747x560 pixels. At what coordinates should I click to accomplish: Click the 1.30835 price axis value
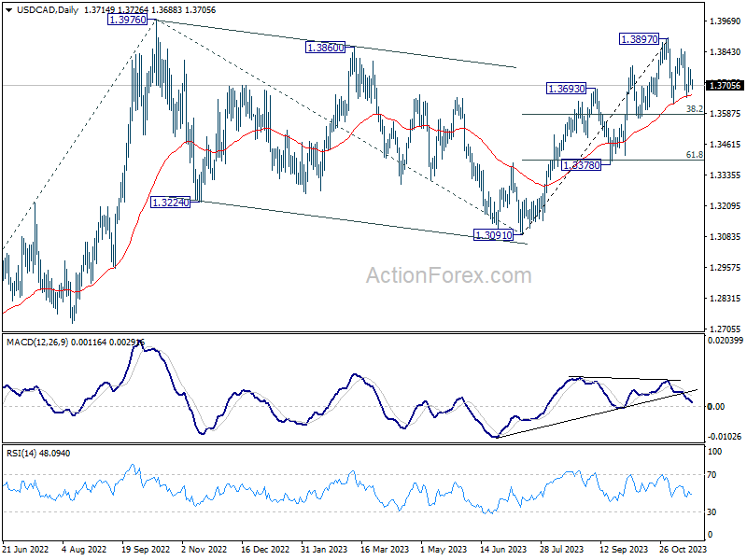coord(726,237)
